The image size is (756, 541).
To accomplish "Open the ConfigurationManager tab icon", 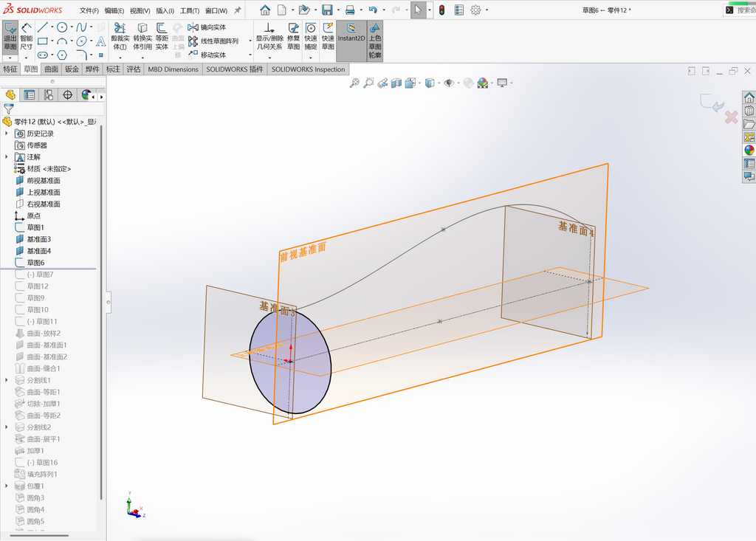I will tap(49, 95).
